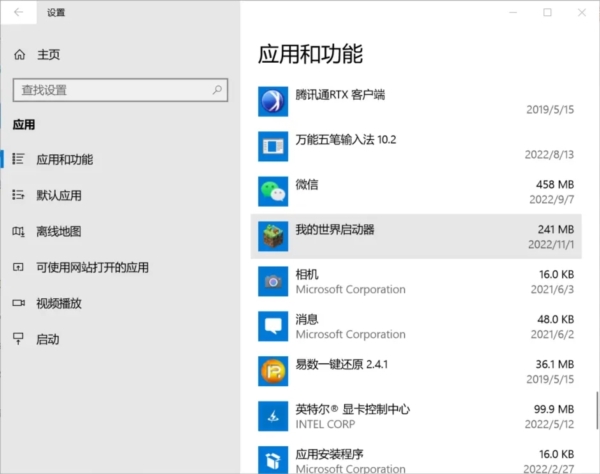Select 英特尔® 显卡控制中心 entry name

pyautogui.click(x=352, y=409)
